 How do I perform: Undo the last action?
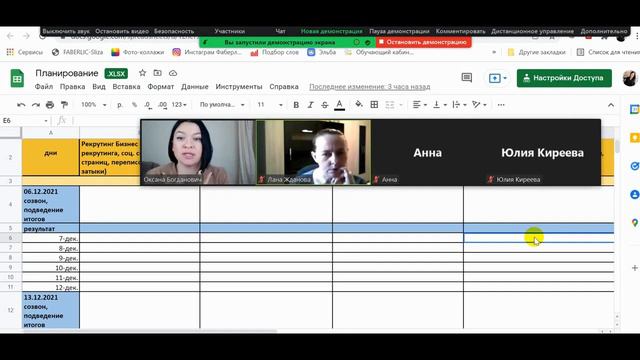point(21,105)
